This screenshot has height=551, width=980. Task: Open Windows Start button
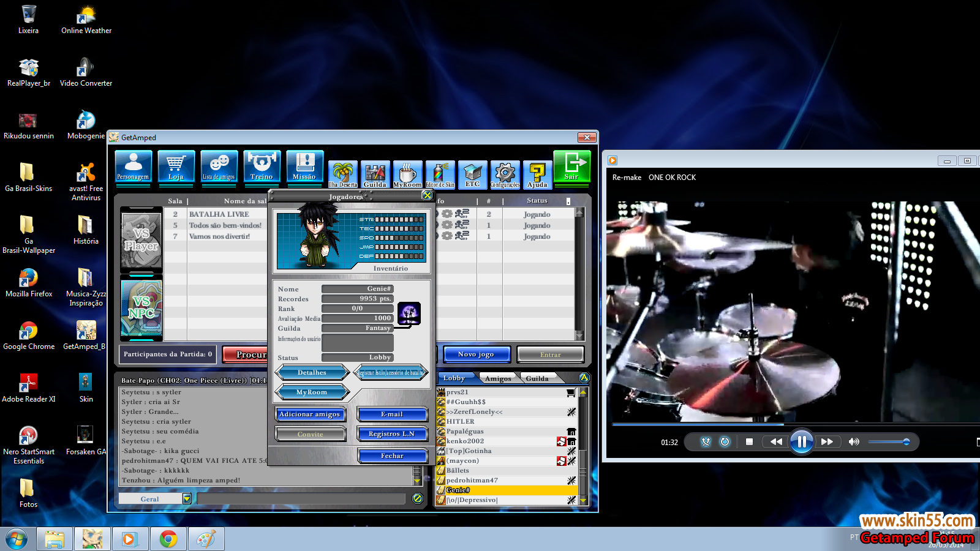point(17,539)
